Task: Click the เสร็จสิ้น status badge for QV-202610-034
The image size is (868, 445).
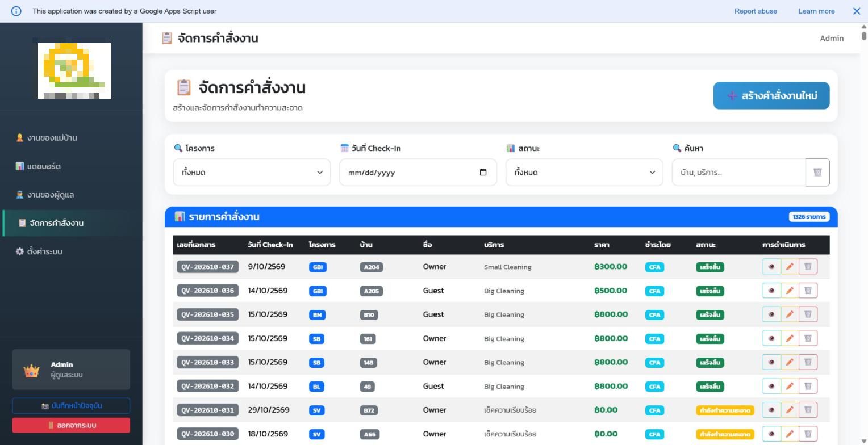Action: [710, 339]
